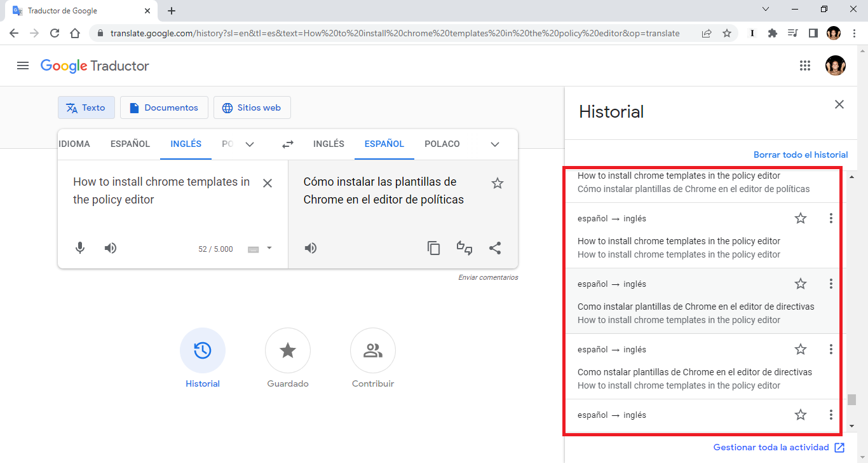Viewport: 868px width, 463px height.
Task: Switch to the Documentos mode
Action: tap(164, 107)
